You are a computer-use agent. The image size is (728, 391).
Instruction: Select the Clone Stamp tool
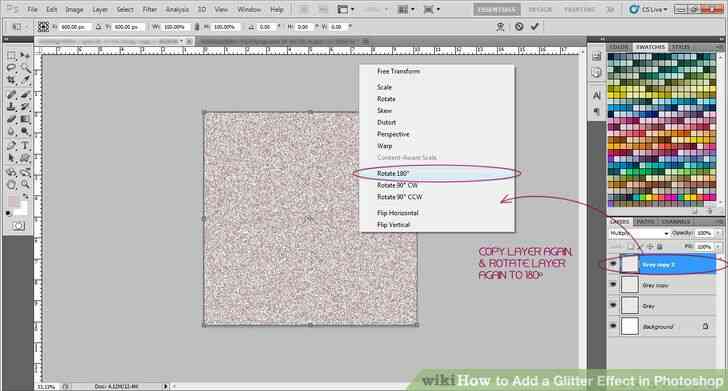11,107
